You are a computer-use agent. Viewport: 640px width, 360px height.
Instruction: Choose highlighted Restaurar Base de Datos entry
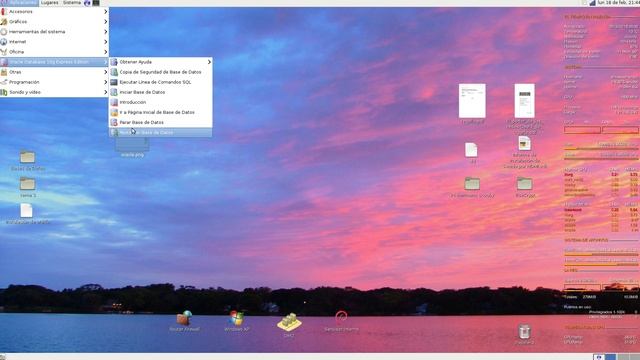[160, 132]
